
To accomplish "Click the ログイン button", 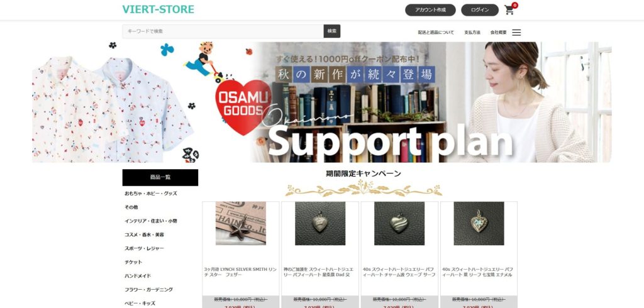I will [480, 10].
